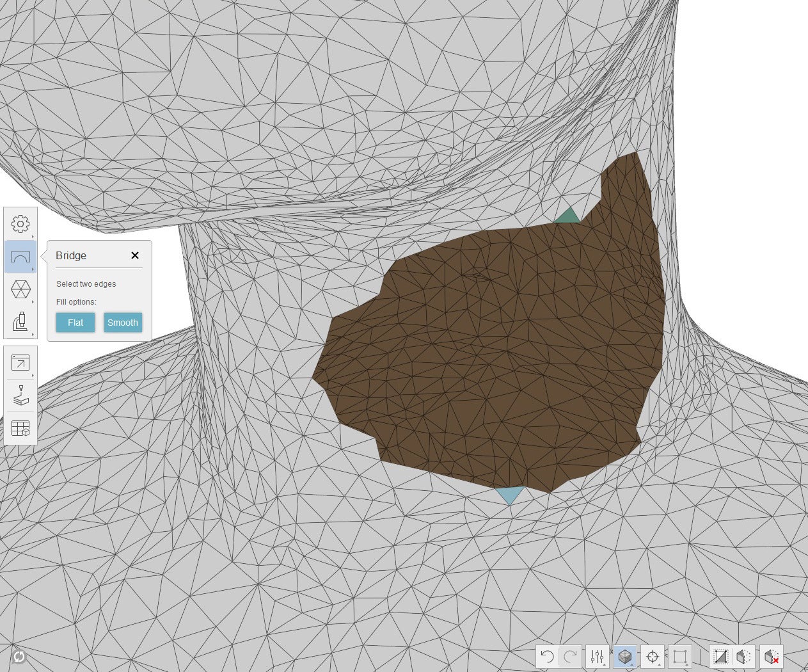Choose the Flat fill option
808x672 pixels.
(75, 323)
